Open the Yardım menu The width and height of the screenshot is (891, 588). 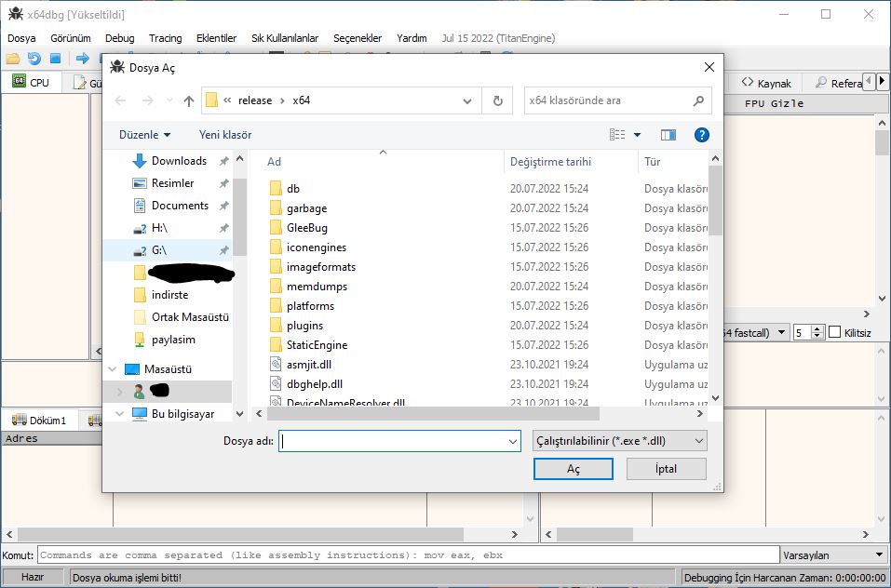tap(412, 38)
